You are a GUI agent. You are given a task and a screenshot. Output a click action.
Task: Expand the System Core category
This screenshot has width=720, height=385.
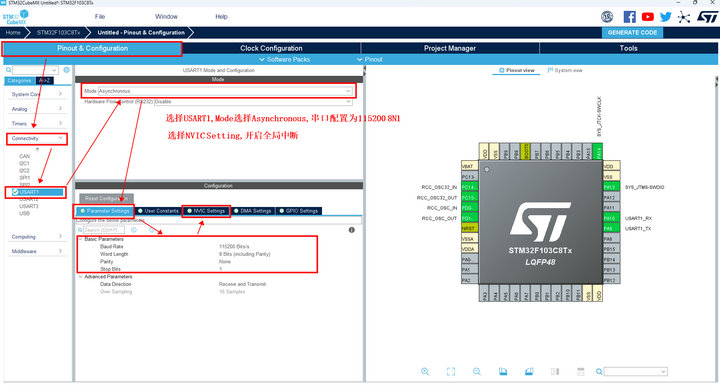point(37,94)
